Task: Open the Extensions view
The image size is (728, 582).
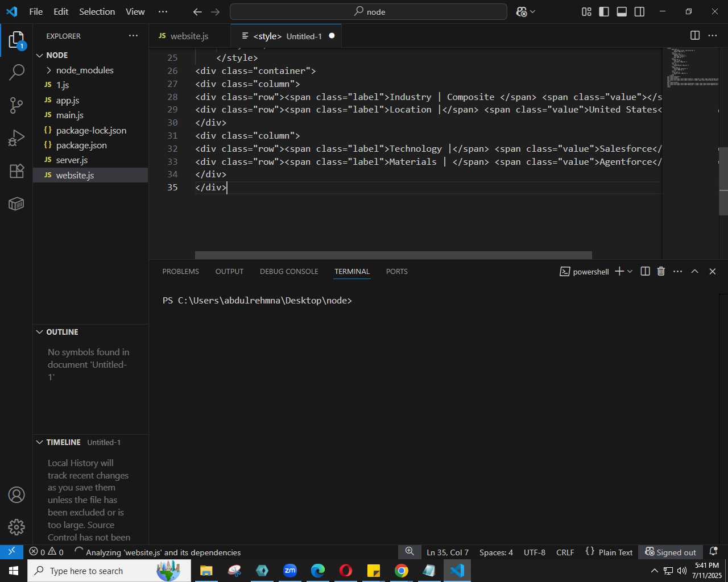Action: 16,171
